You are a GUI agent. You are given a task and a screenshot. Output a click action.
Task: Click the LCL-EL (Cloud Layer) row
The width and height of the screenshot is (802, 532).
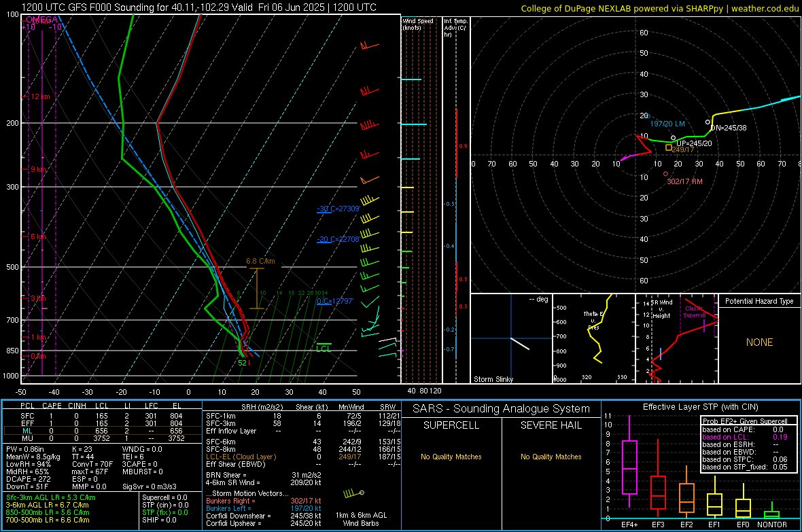coord(303,457)
